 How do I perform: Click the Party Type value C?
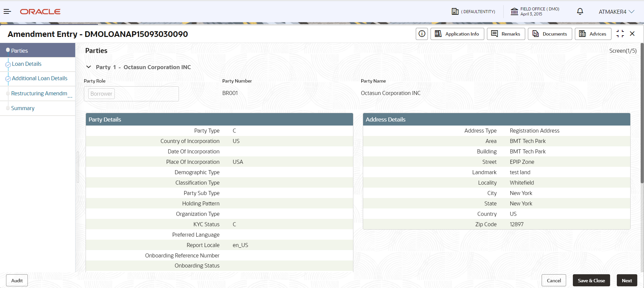(x=234, y=131)
